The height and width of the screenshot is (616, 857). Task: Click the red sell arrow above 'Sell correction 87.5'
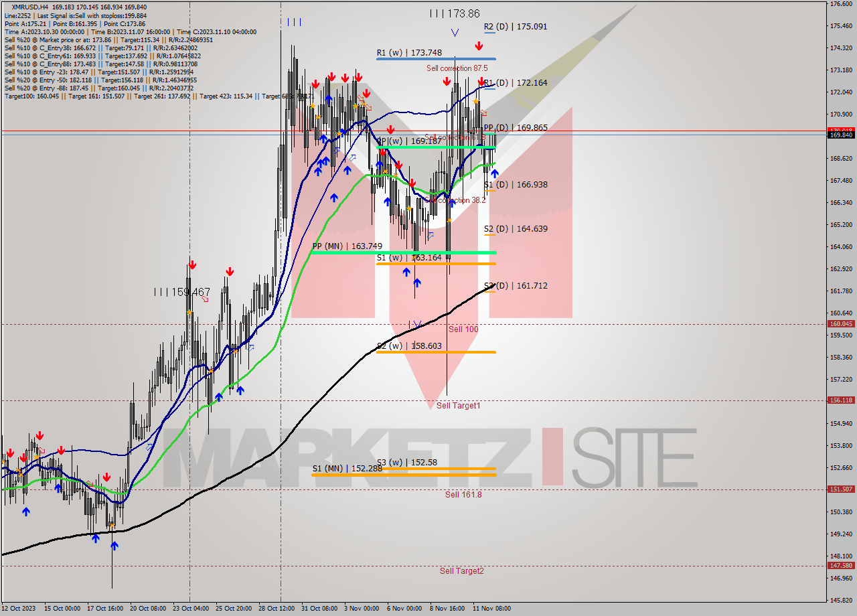[x=479, y=46]
